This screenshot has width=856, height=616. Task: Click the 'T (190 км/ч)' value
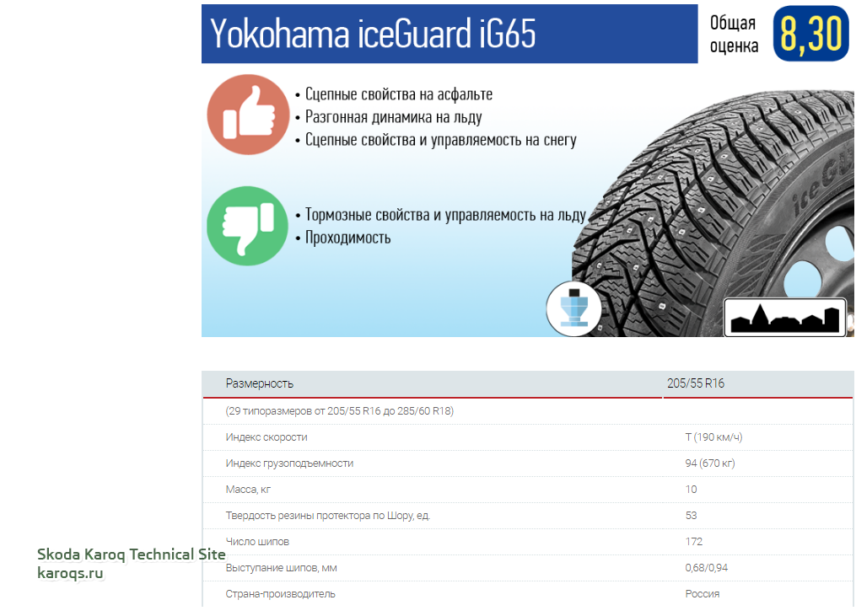713,437
